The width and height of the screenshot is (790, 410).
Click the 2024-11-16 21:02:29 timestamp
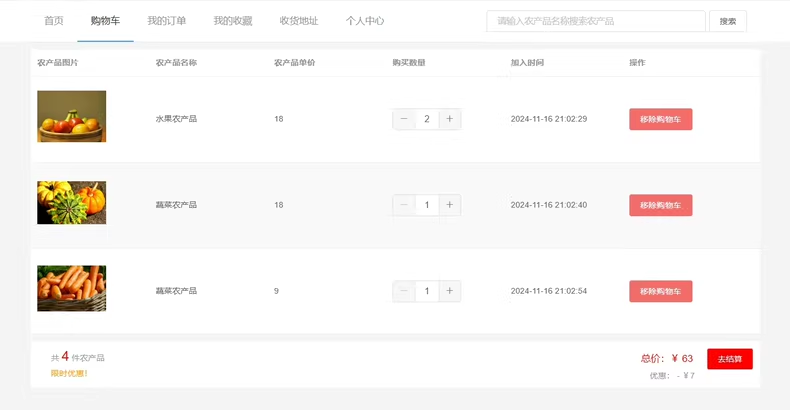pyautogui.click(x=549, y=119)
